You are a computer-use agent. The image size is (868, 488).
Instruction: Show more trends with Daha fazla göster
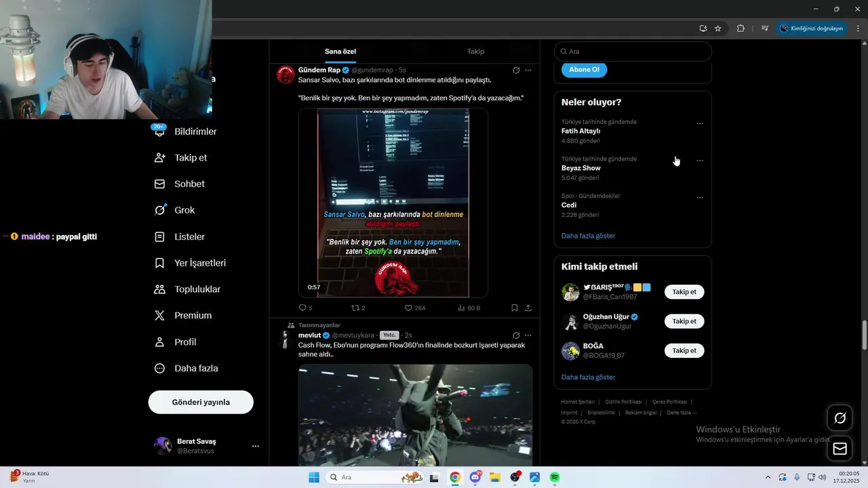pos(588,236)
